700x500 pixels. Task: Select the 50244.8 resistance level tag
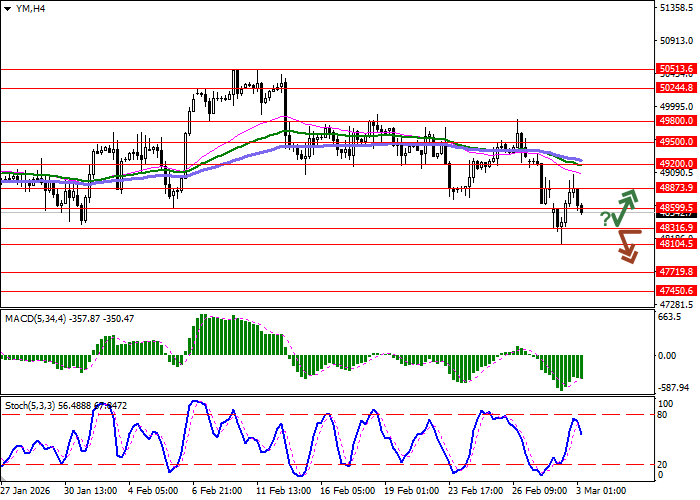(x=676, y=88)
